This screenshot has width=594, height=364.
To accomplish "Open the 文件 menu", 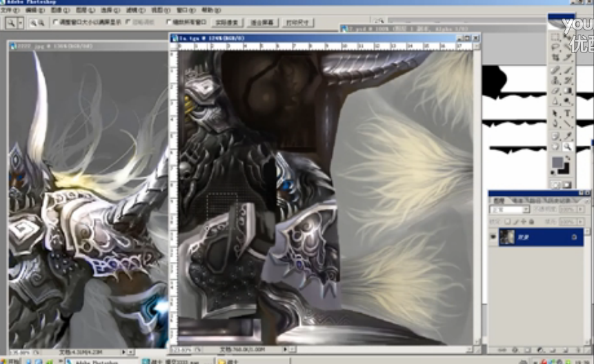I will coord(10,10).
